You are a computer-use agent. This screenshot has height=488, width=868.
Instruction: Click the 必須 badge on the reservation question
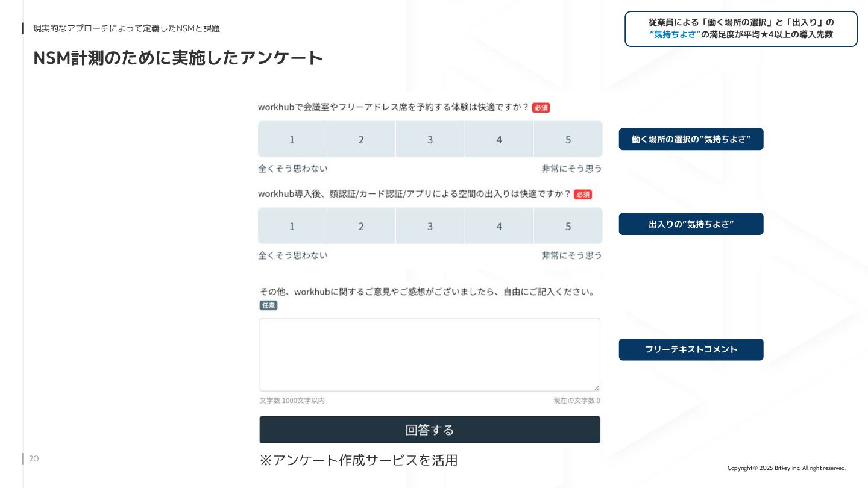541,108
